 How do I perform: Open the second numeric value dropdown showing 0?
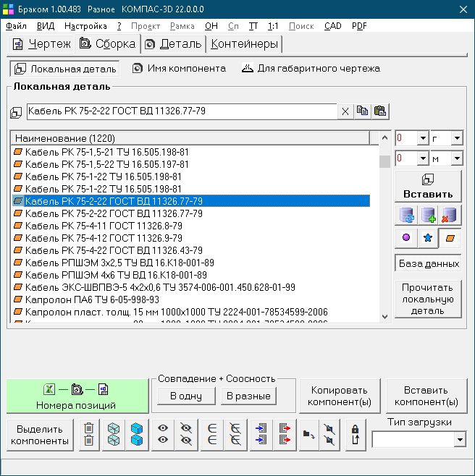423,158
